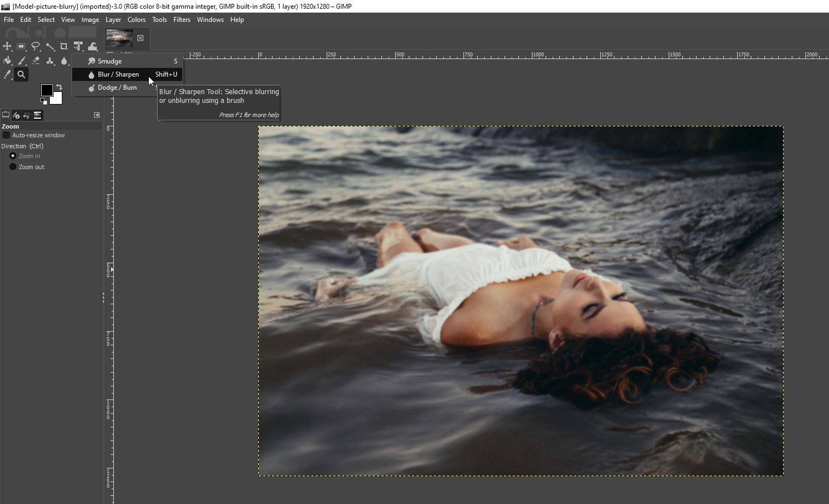Activate the Color Picker eyedropper tool
The image size is (829, 504).
pos(7,75)
